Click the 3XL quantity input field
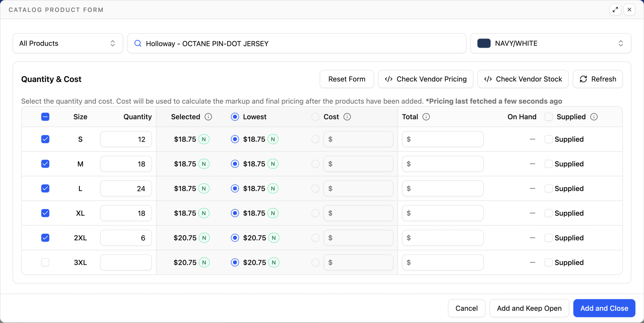Screen dimensions: 644x323 click(126, 262)
